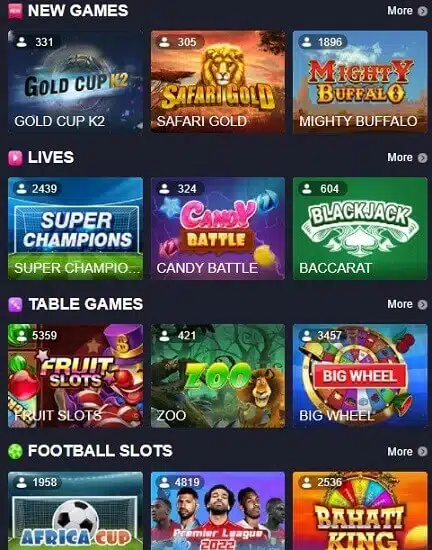Show more Football Slots
The width and height of the screenshot is (432, 550).
(x=407, y=451)
